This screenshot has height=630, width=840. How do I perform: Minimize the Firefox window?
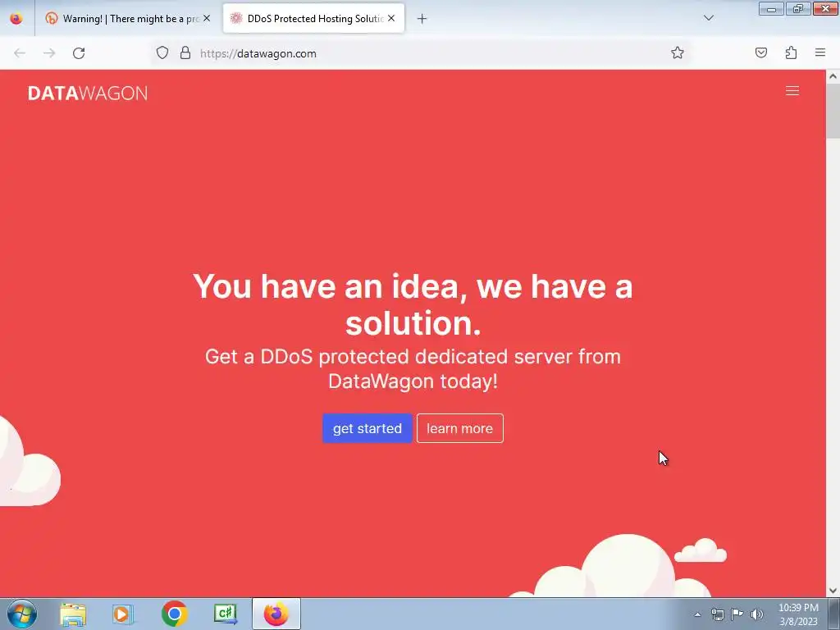771,8
